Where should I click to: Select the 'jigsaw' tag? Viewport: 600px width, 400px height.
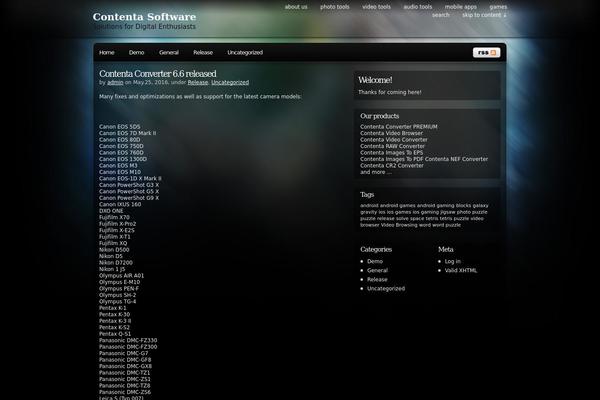(448, 212)
